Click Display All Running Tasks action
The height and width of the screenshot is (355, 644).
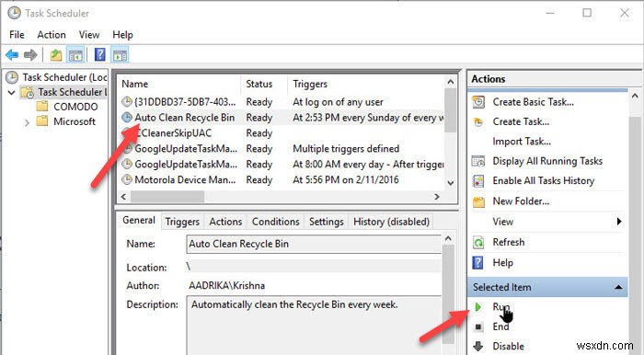pyautogui.click(x=547, y=161)
